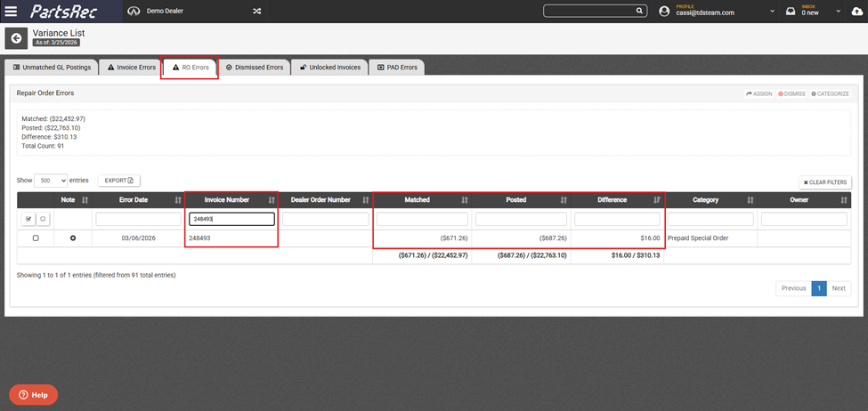Click the Clear Filters button
868x411 pixels.
pos(824,182)
